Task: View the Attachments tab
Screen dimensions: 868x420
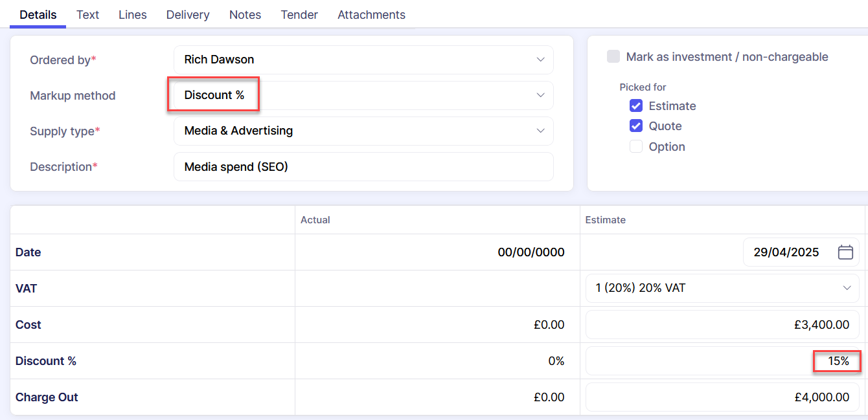Action: point(371,14)
